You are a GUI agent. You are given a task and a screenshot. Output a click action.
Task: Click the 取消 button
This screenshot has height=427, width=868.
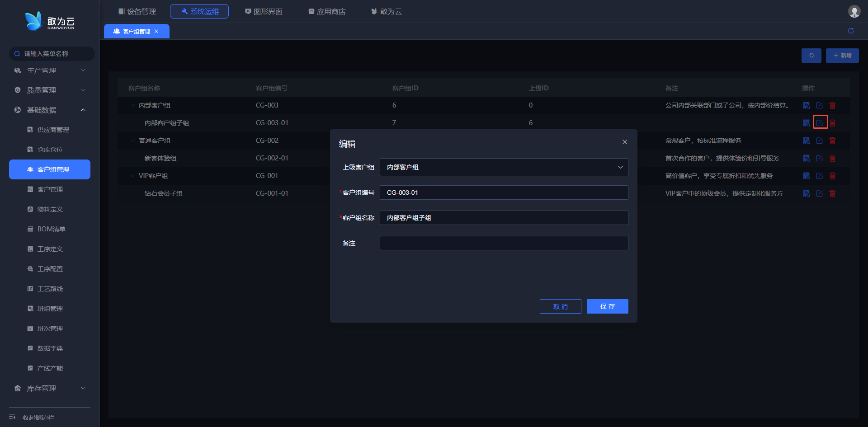coord(560,306)
